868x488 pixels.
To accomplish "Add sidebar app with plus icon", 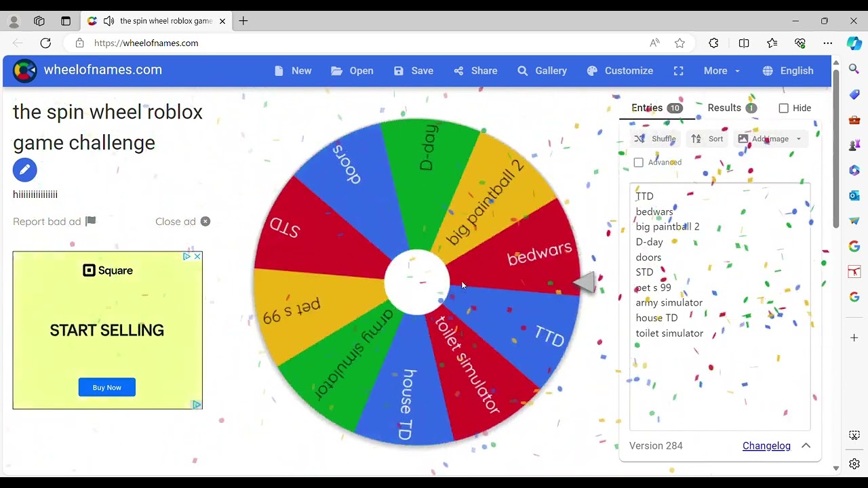I will [x=854, y=338].
